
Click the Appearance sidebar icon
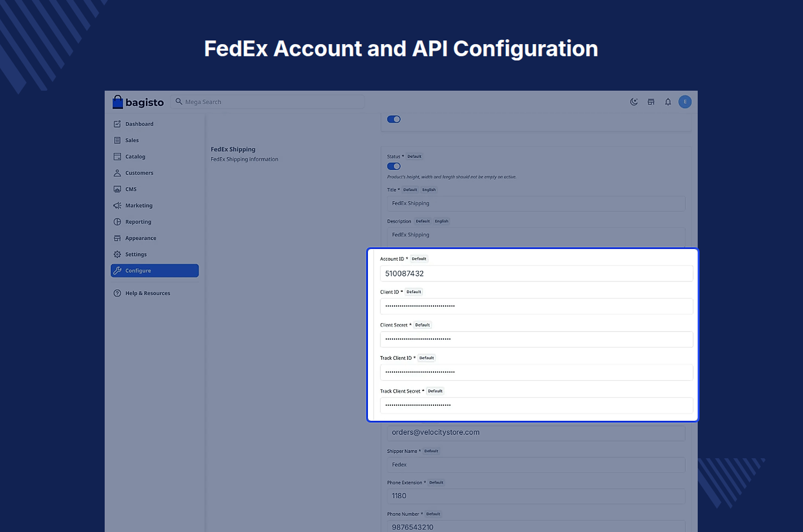[x=117, y=238]
